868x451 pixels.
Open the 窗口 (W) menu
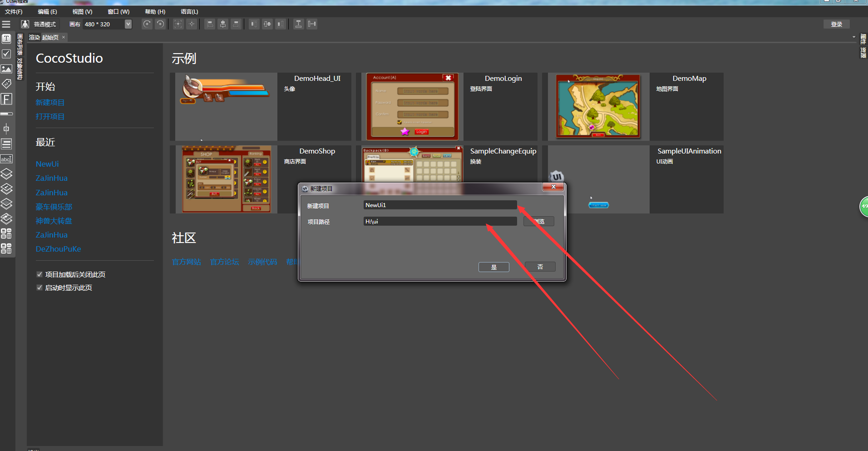118,12
